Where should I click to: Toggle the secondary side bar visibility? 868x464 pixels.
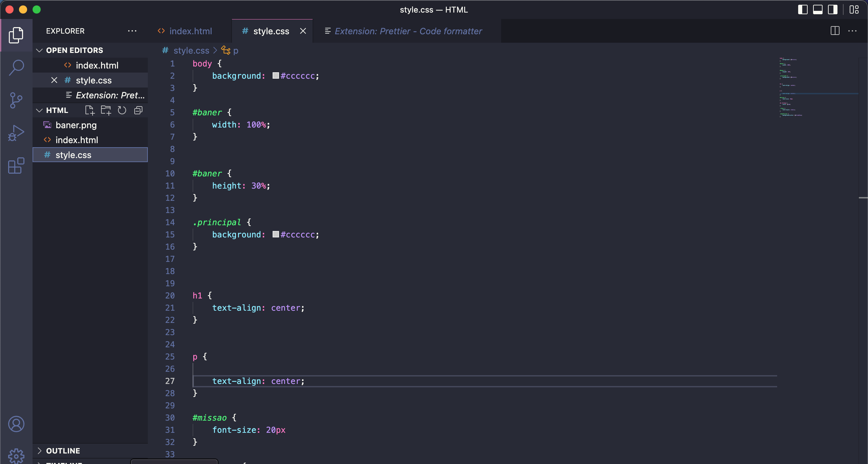(833, 9)
